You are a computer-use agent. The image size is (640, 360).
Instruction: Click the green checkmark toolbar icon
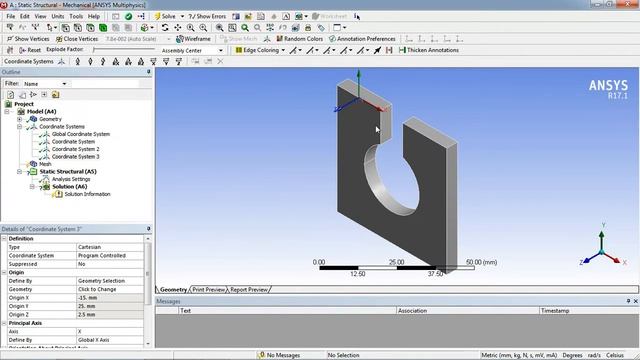click(128, 16)
